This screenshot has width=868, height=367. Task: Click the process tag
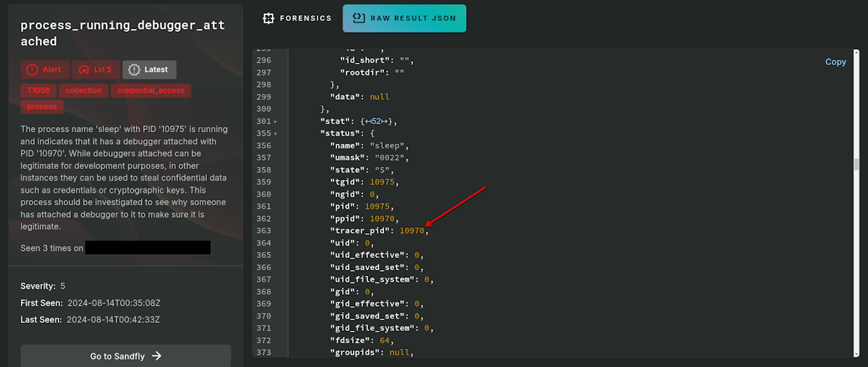(42, 107)
